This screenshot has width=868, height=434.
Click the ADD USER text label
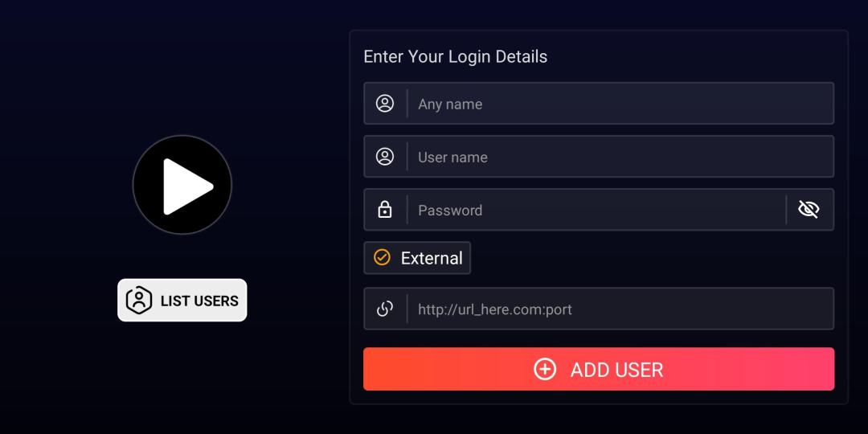pos(616,370)
